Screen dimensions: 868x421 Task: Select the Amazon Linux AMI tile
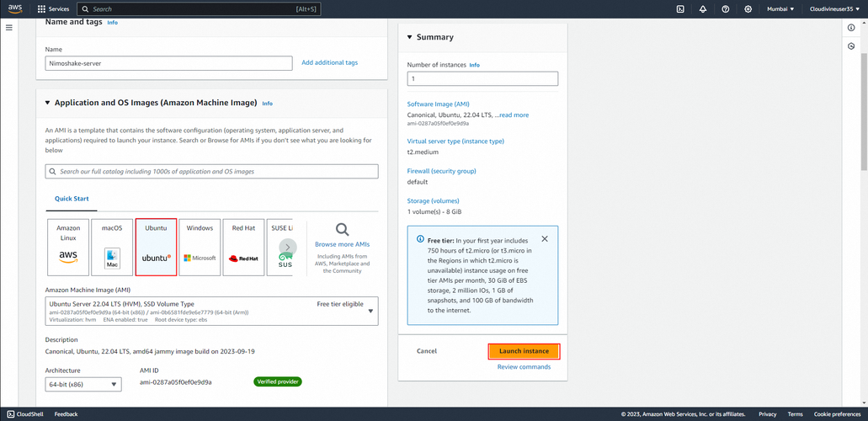pos(68,247)
